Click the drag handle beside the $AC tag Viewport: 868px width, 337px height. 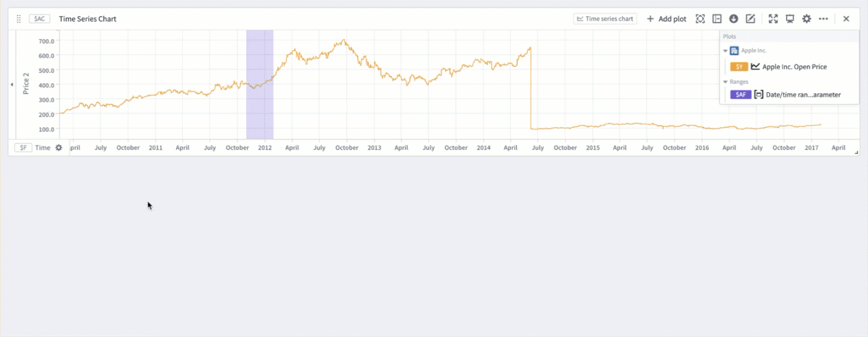[x=19, y=19]
